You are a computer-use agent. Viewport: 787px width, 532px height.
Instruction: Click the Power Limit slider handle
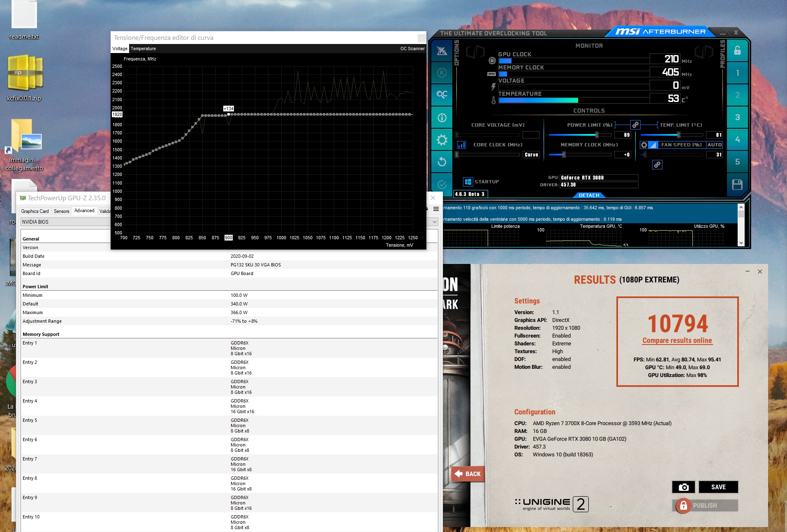coord(597,135)
